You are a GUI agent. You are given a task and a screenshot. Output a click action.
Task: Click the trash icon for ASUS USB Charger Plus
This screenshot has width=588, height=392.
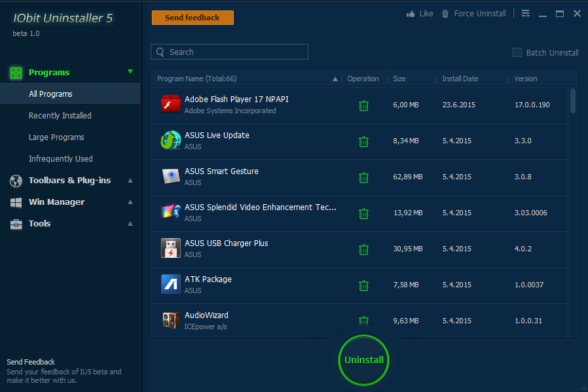coord(363,249)
